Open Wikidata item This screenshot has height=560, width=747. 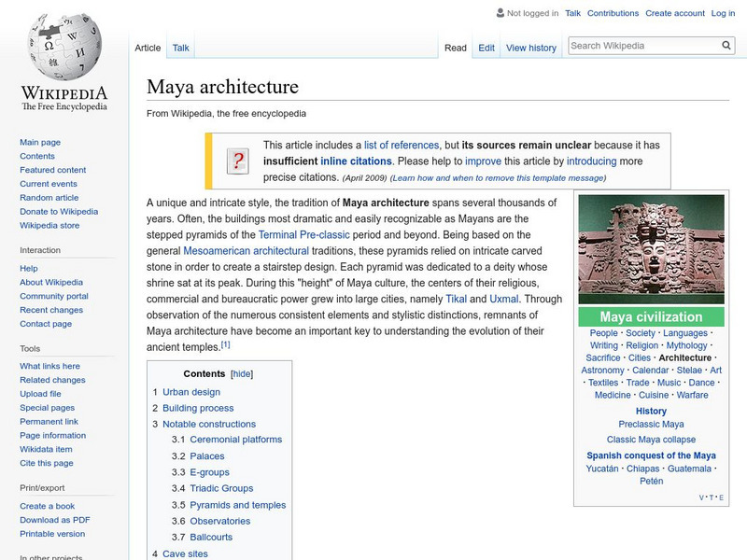[46, 449]
